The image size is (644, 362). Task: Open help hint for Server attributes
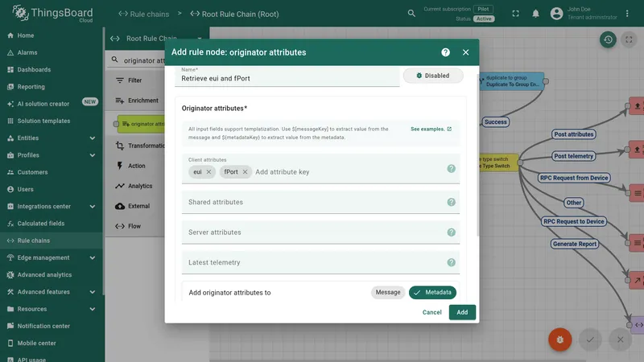451,232
